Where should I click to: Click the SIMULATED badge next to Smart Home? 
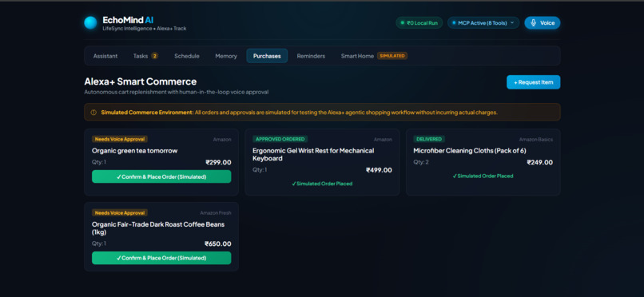pos(392,56)
